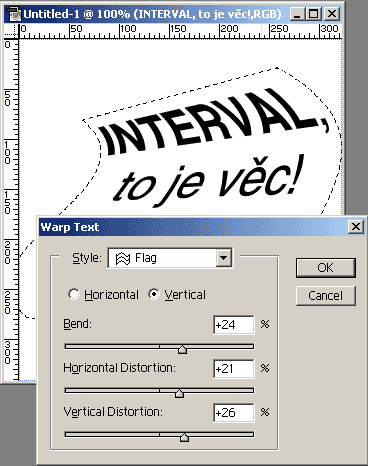Click the ruler origin corner box
The image size is (368, 466).
point(11,31)
